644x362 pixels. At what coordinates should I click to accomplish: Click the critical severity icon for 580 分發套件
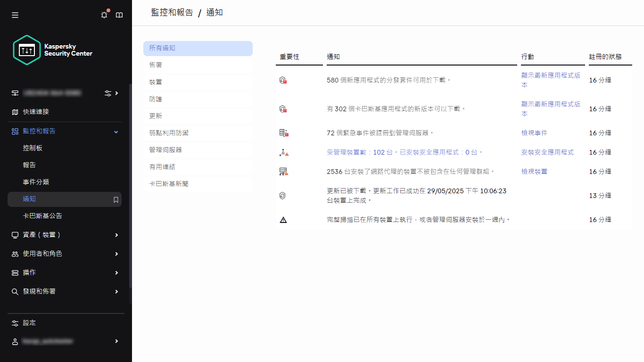click(x=283, y=80)
